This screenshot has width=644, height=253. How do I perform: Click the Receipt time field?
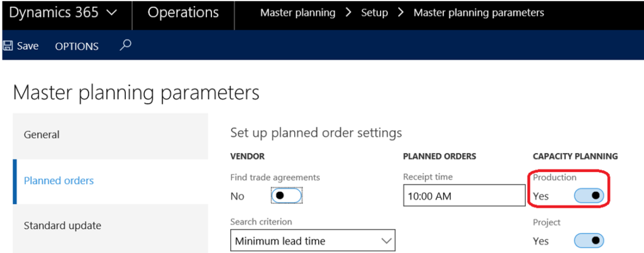tap(464, 195)
